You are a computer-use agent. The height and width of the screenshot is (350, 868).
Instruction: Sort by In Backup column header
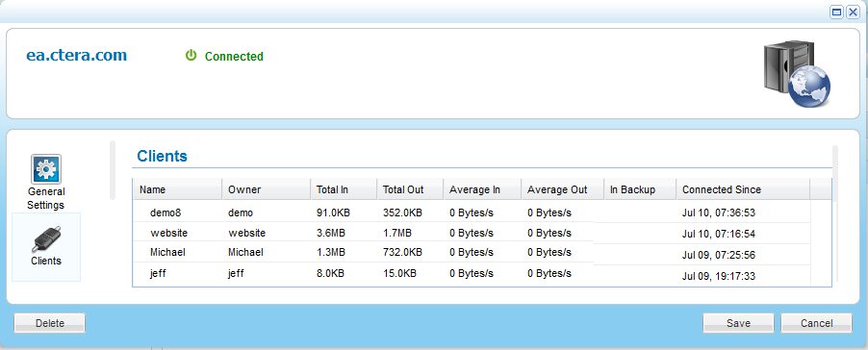[640, 189]
